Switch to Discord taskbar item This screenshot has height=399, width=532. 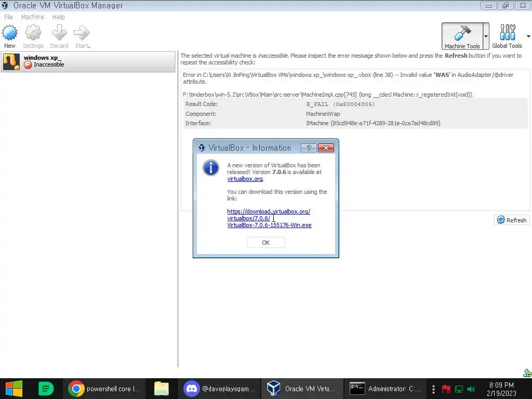coord(220,389)
